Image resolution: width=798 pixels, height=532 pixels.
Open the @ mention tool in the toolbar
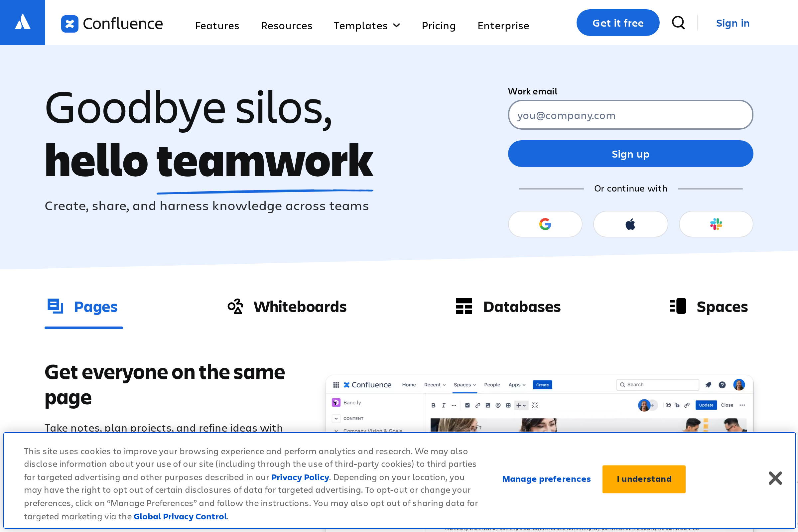coord(498,405)
